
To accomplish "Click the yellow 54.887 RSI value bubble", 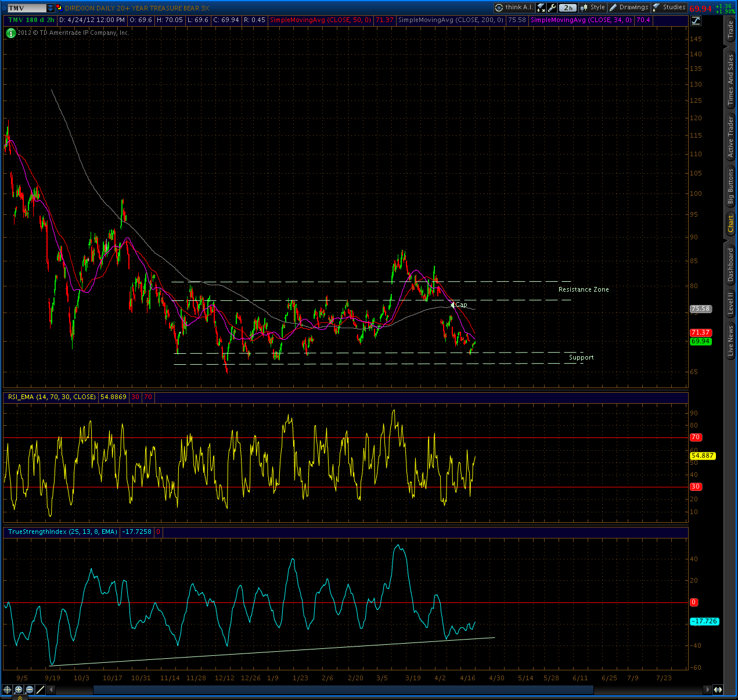I will 703,456.
